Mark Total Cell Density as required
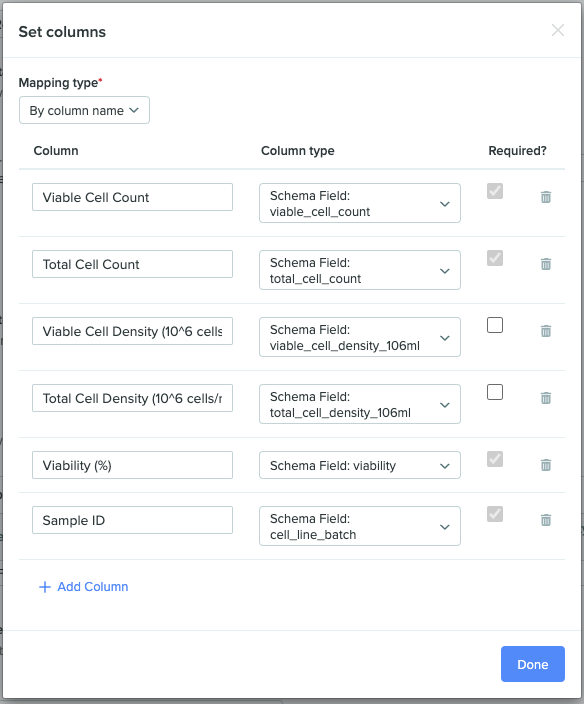 pos(495,392)
